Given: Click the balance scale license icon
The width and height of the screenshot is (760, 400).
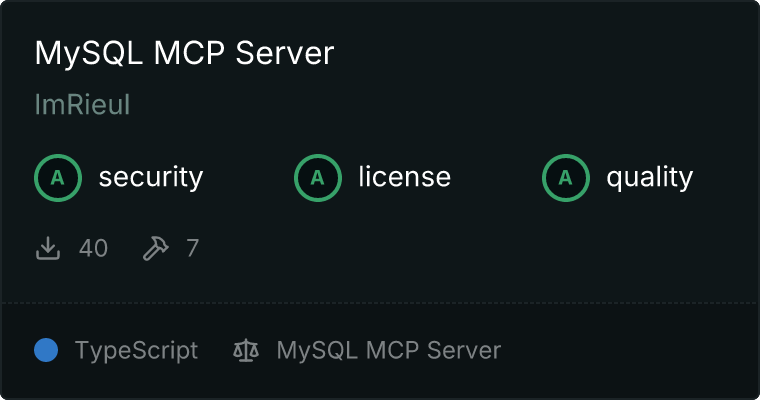Looking at the screenshot, I should pyautogui.click(x=246, y=350).
